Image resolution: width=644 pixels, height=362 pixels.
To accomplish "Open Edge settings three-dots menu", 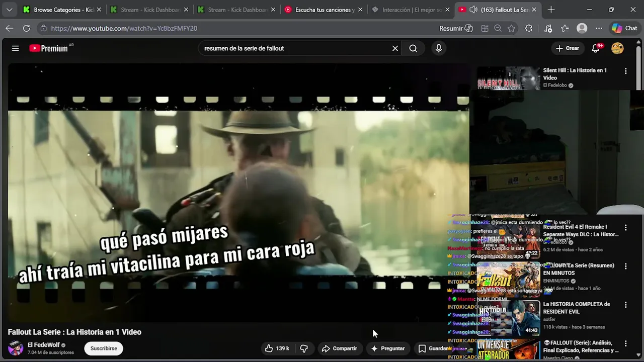I will 599,29.
